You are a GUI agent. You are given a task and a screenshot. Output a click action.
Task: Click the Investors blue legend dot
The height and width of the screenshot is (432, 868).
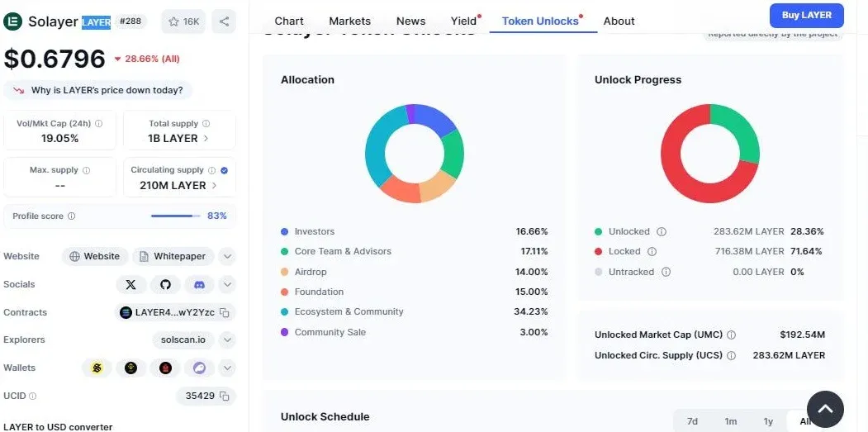click(x=285, y=231)
